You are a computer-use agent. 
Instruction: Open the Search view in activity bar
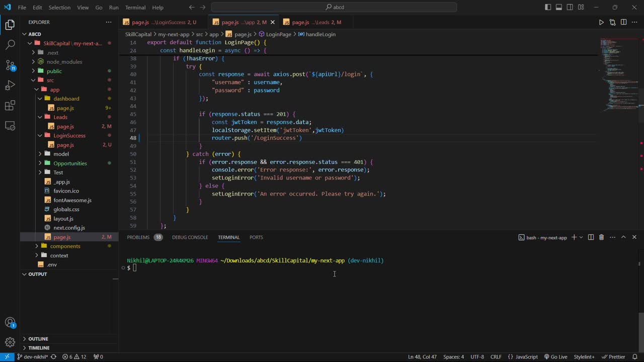pos(10,45)
